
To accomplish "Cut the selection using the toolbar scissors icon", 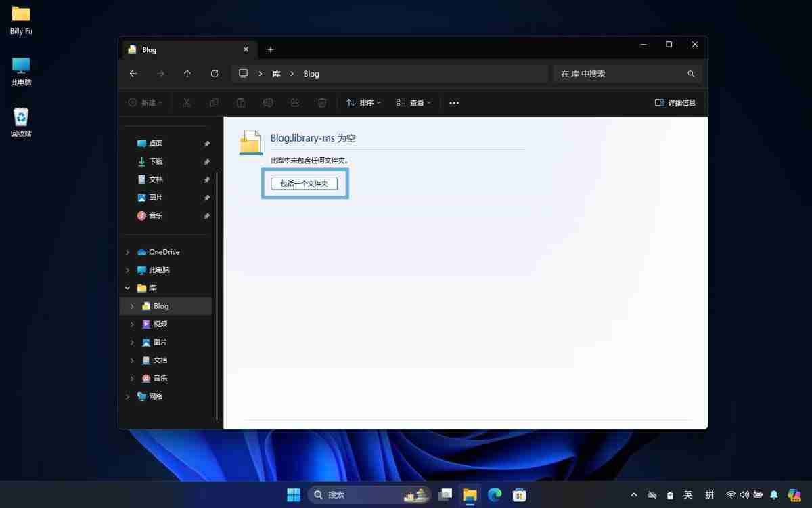I will coord(186,102).
